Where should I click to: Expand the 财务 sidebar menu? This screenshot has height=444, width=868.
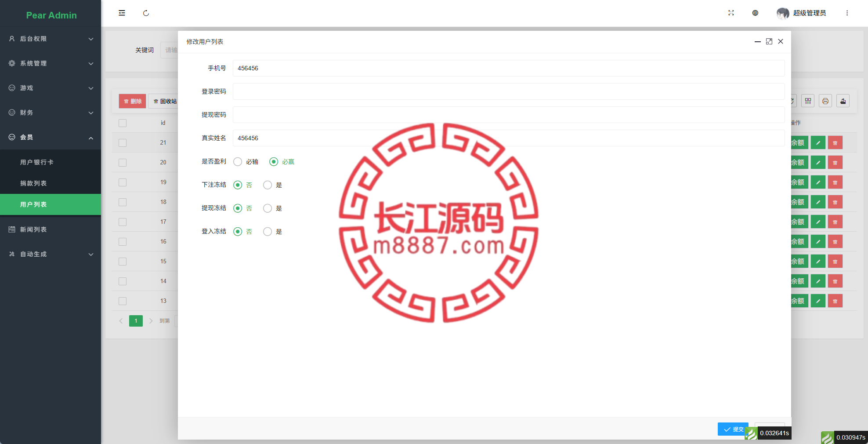tap(51, 113)
